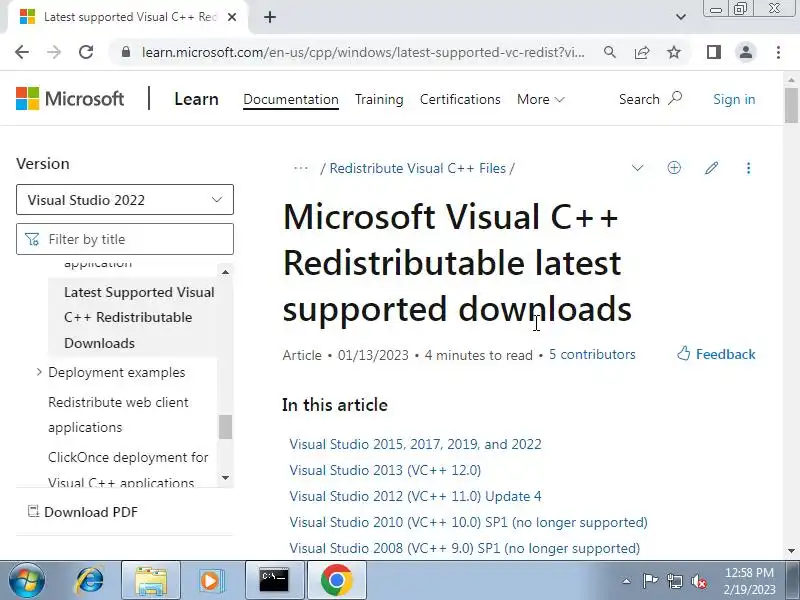Click Chrome icon on taskbar
The width and height of the screenshot is (800, 600).
(x=337, y=580)
